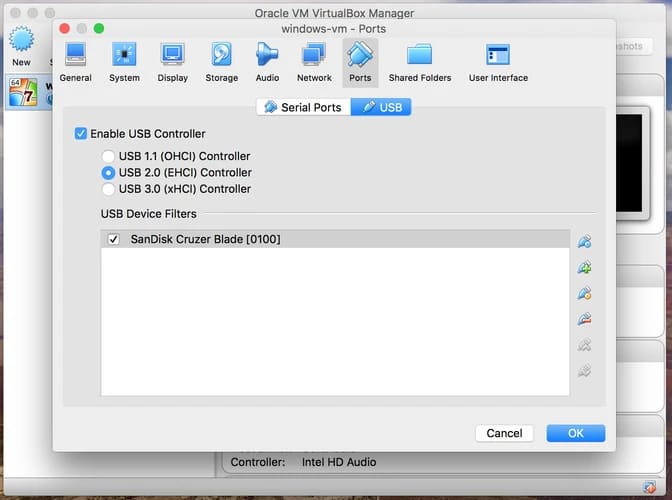672x500 pixels.
Task: Uncheck SanDisk Cruzer Blade filter checkbox
Action: [x=114, y=239]
